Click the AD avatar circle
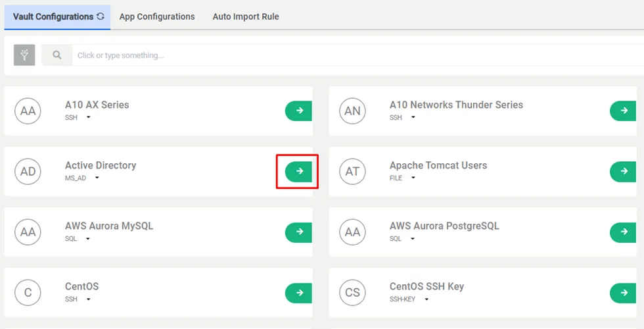The width and height of the screenshot is (644, 329). [28, 171]
